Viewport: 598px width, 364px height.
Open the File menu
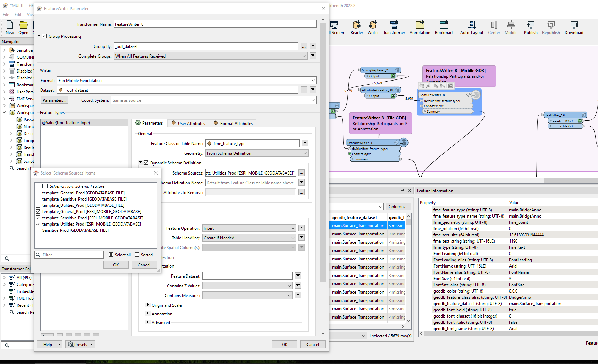(6, 14)
